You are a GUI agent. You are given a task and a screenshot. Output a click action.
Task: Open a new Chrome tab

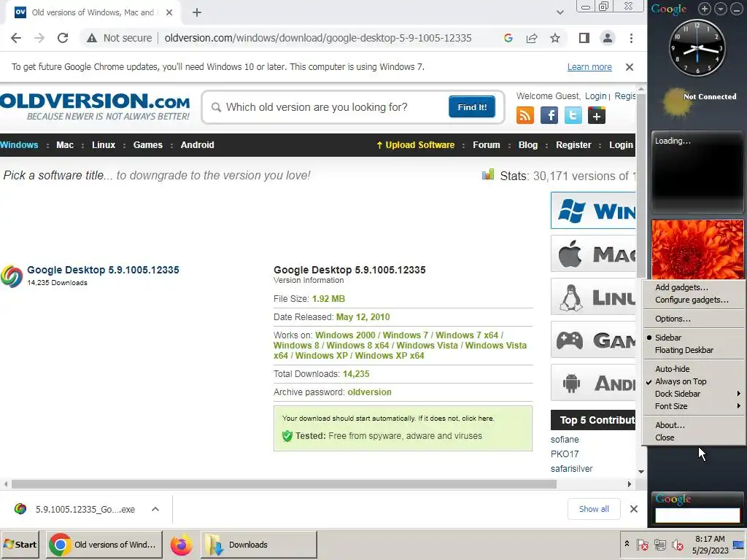coord(197,13)
